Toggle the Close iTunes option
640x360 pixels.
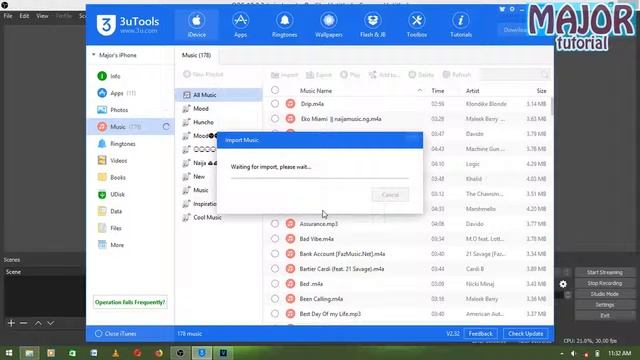pyautogui.click(x=116, y=333)
